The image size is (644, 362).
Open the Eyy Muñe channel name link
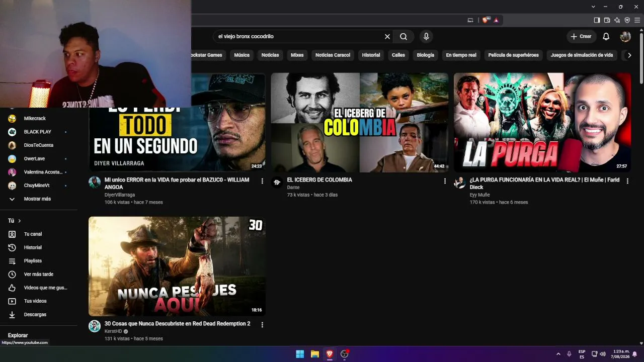(x=479, y=195)
